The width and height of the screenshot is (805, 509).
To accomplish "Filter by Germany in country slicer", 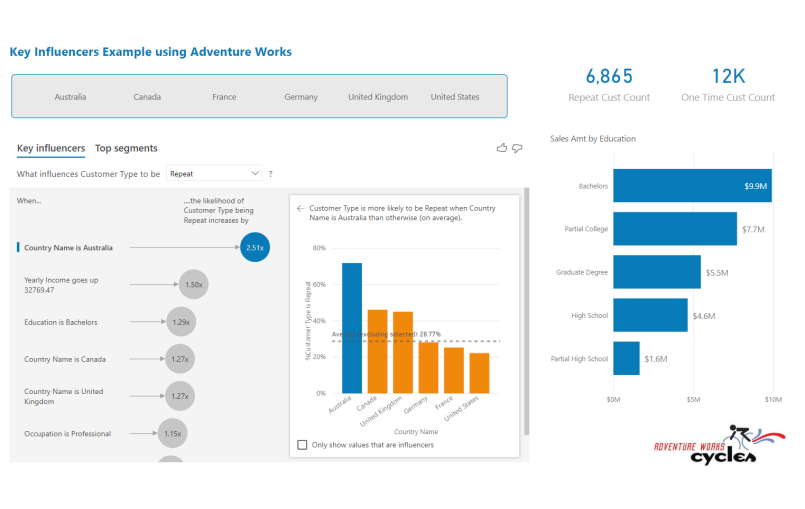I will 301,97.
